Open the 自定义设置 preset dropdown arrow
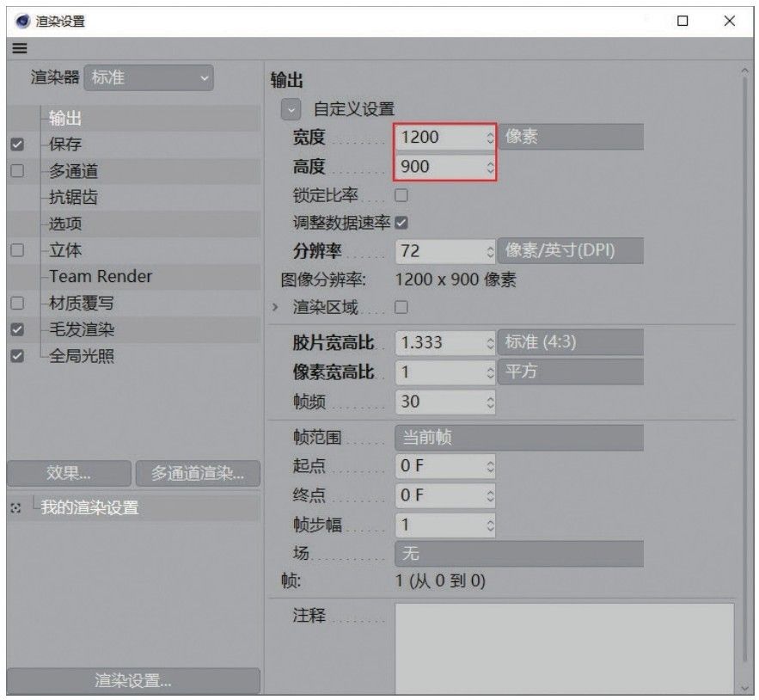 (291, 109)
